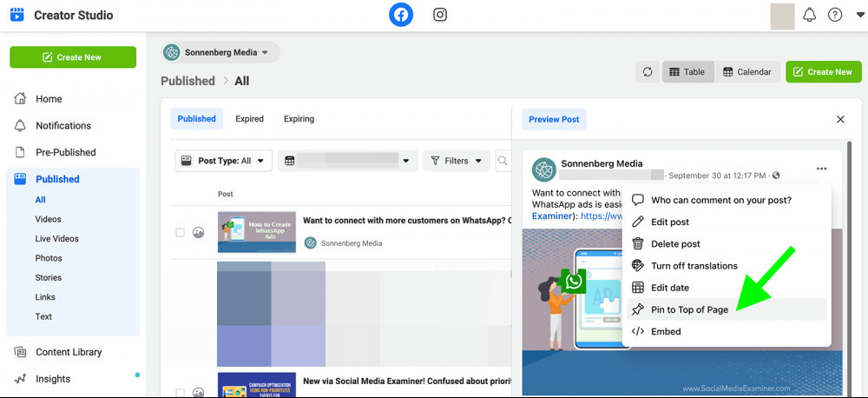Open Live Videos under Published

(56, 238)
